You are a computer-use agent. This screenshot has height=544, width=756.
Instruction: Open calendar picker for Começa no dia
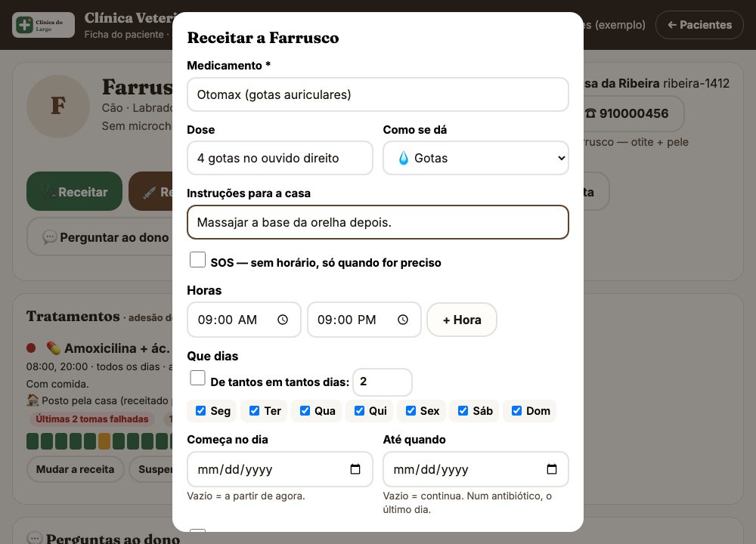click(x=355, y=469)
